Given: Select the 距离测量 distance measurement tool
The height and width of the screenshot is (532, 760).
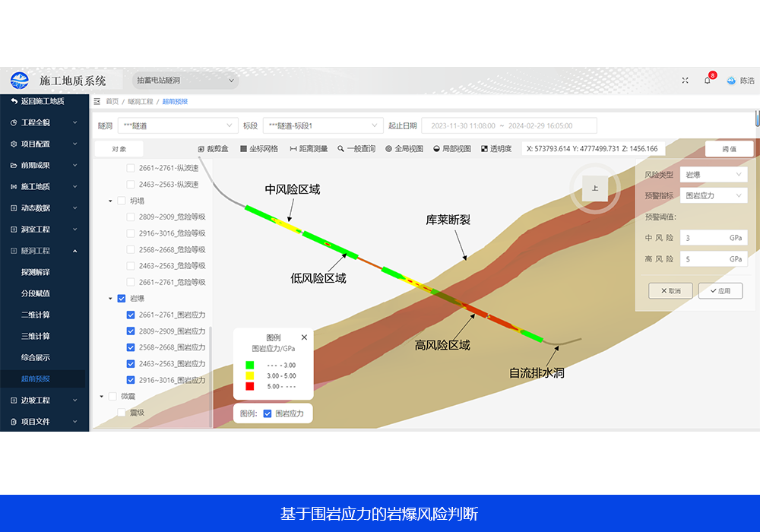Looking at the screenshot, I should 309,149.
